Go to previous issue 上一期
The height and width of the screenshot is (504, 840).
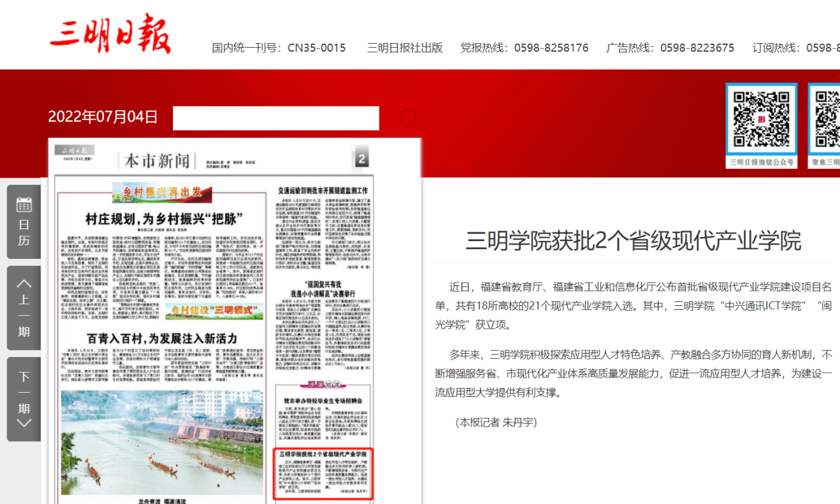coord(24,308)
